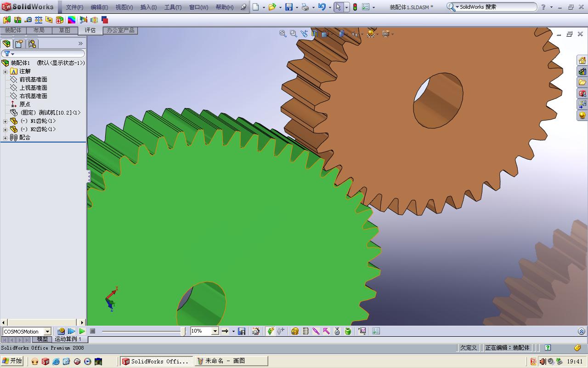Switch to the 模型 bottom tab

pyautogui.click(x=42, y=339)
